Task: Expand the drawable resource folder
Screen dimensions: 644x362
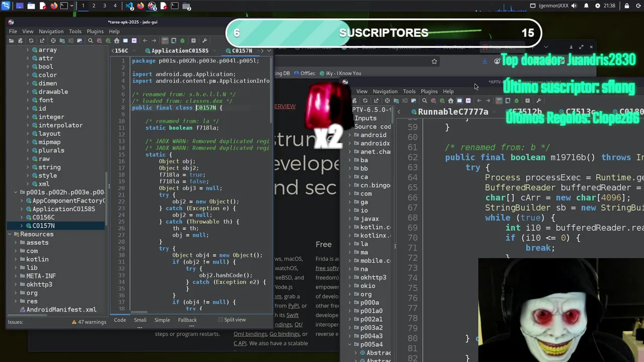Action: (x=28, y=92)
